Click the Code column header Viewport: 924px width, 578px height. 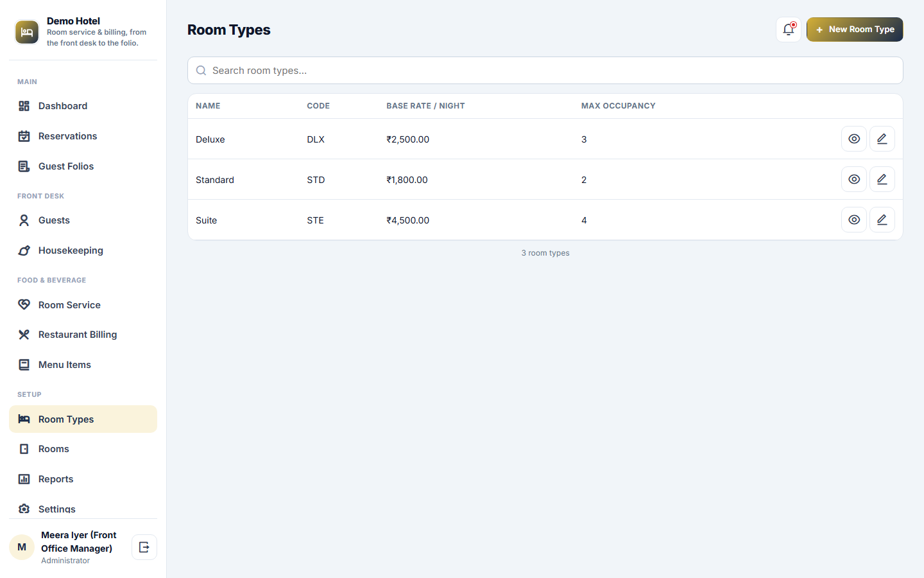coord(318,106)
